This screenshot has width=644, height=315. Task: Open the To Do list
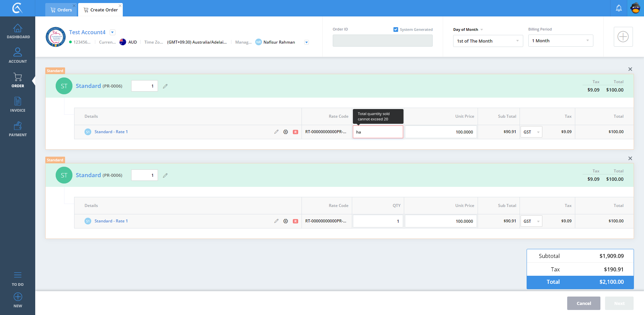point(18,279)
